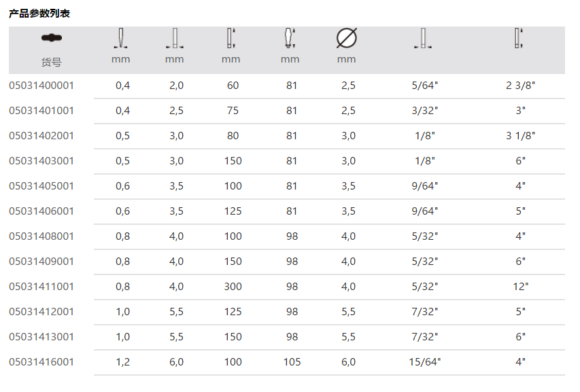
Task: Choose item number 05031416001
Action: (41, 362)
